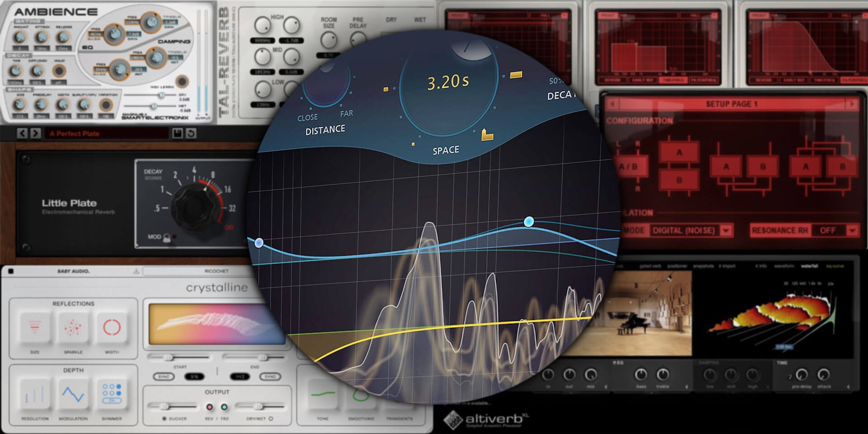Viewport: 868px width, 434px height.
Task: Click Ambience Wet level slider
Action: [x=151, y=106]
